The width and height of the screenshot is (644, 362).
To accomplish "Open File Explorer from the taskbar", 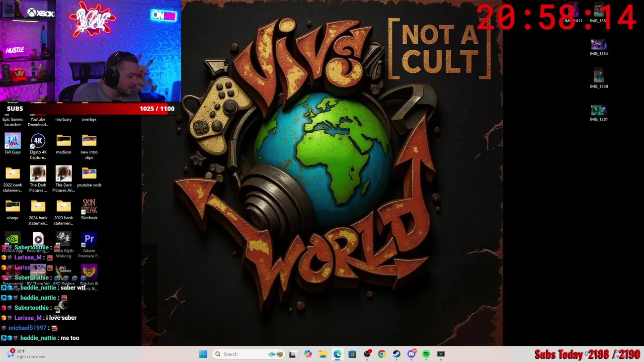I will (x=323, y=354).
